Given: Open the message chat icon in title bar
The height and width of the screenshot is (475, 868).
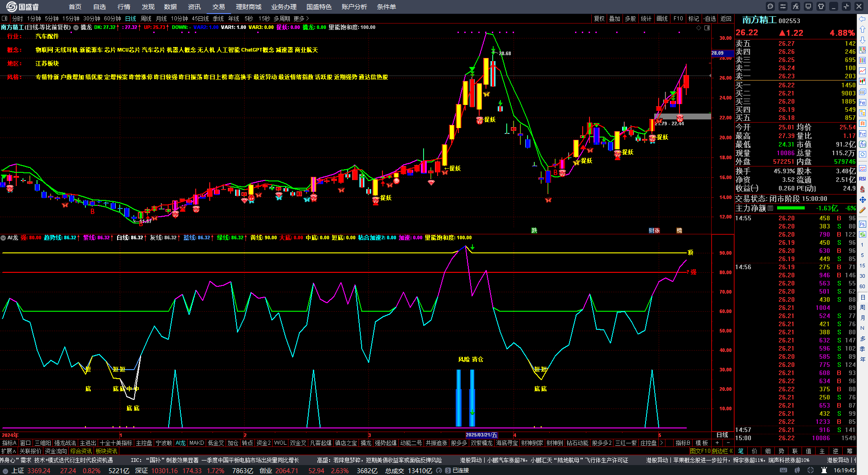Looking at the screenshot, I should click(770, 6).
